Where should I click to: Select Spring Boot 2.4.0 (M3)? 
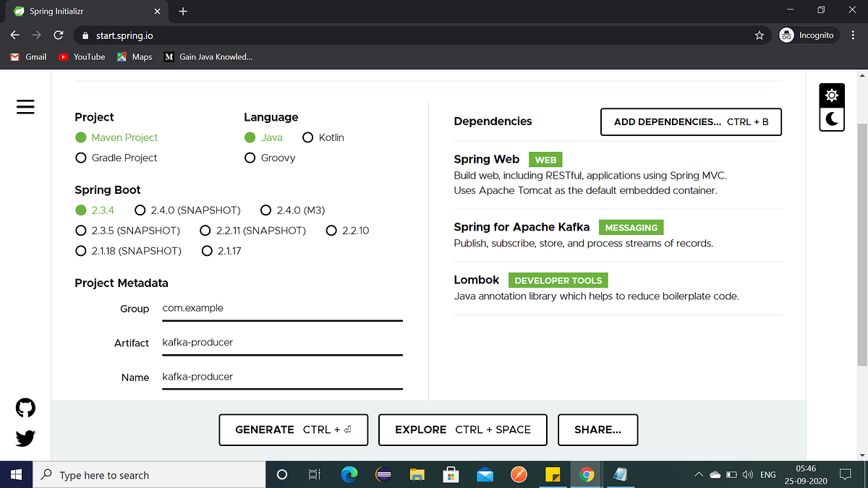click(x=292, y=210)
